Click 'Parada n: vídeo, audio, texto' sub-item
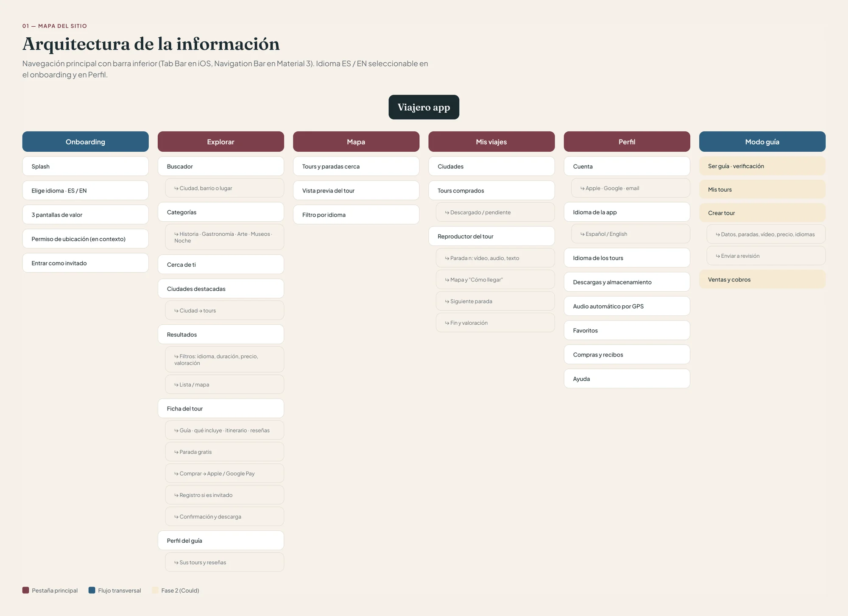The height and width of the screenshot is (616, 848). coord(495,258)
